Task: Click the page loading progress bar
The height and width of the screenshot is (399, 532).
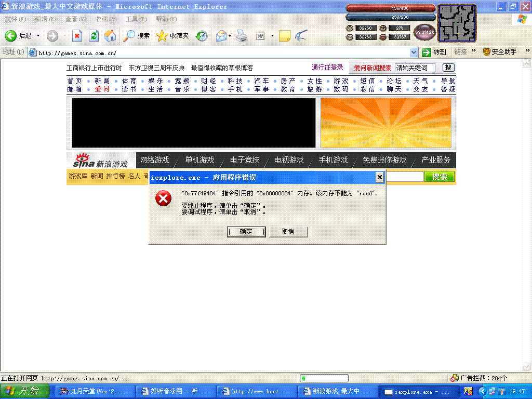Action: point(324,378)
